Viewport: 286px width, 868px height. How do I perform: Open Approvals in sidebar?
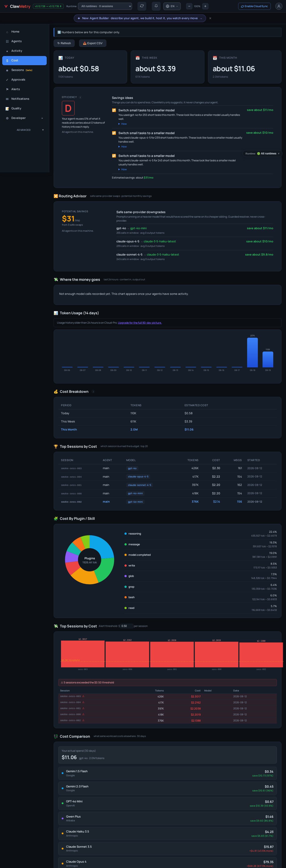click(x=24, y=80)
